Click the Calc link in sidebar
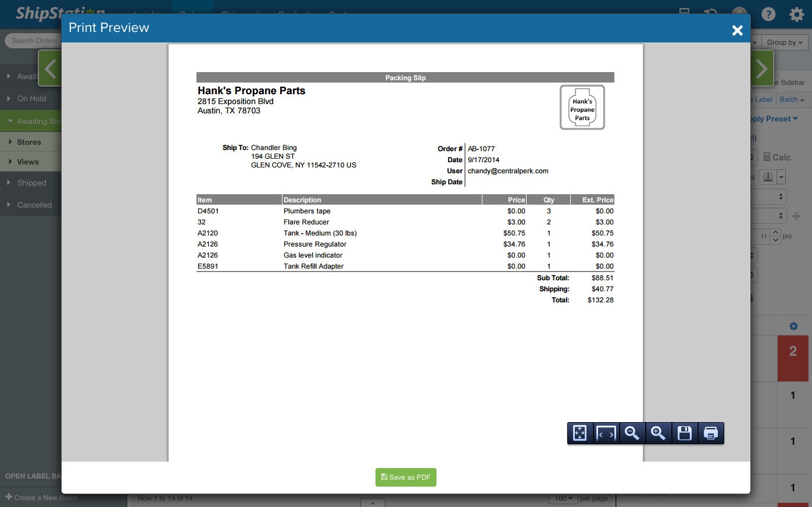 [x=777, y=157]
